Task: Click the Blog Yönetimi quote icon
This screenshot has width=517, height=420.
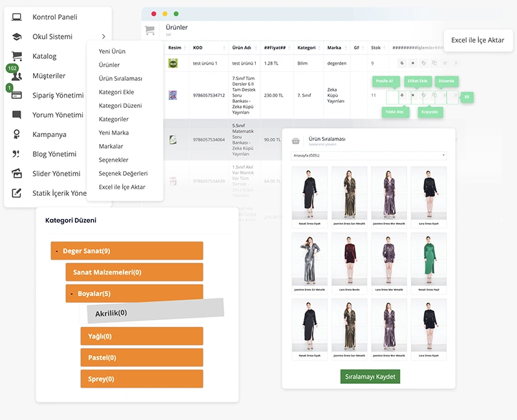Action: 16,154
